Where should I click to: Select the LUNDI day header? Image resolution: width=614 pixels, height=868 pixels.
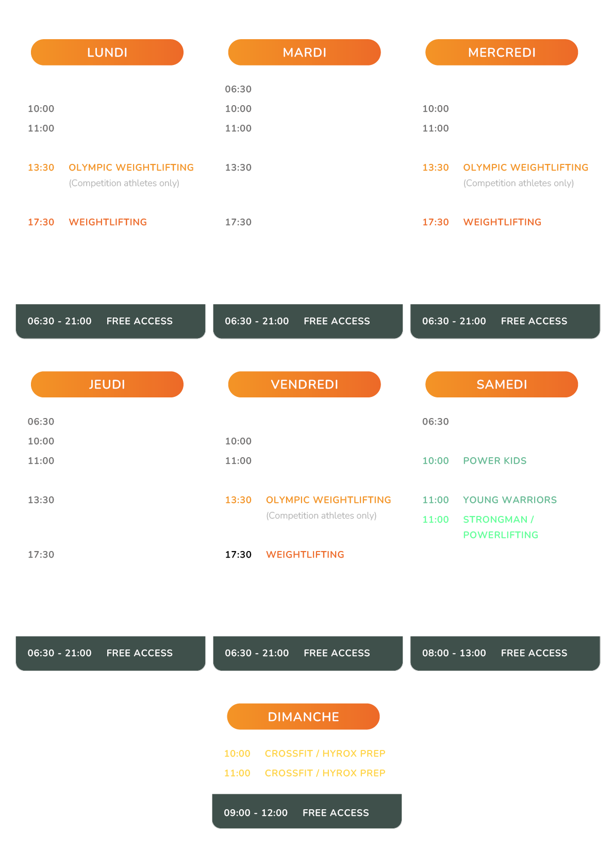pyautogui.click(x=107, y=53)
